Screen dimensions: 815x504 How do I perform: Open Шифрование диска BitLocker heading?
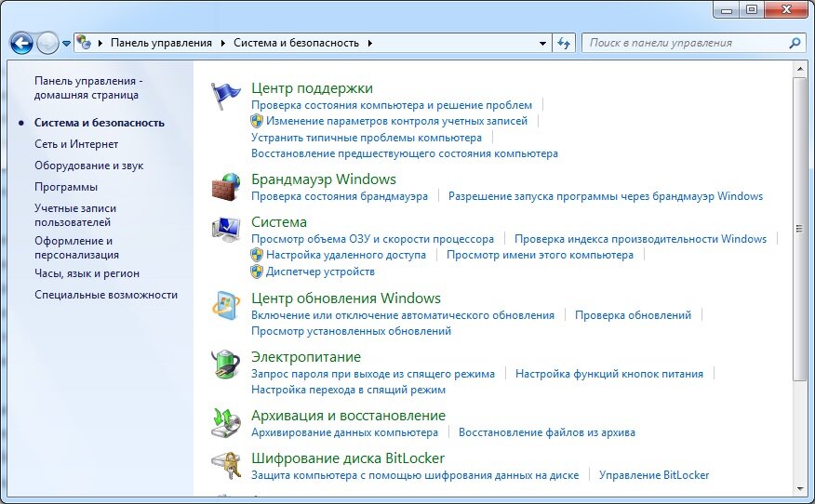point(348,458)
